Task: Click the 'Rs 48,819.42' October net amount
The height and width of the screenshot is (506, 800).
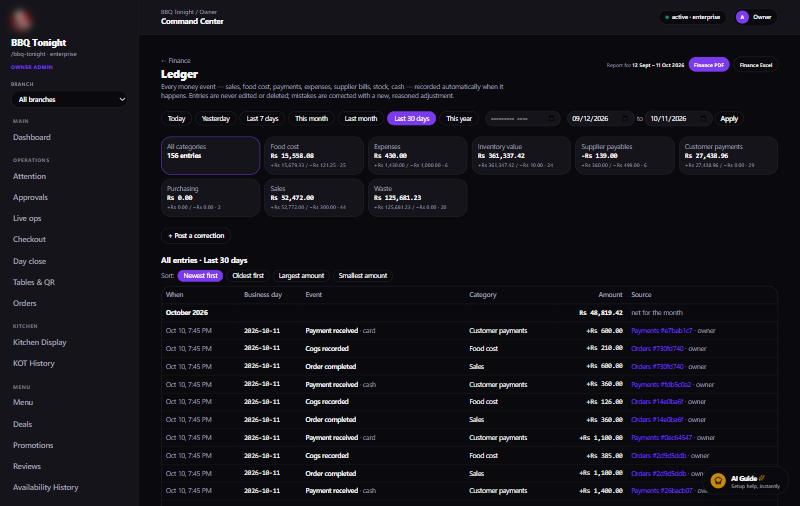Action: coord(601,313)
